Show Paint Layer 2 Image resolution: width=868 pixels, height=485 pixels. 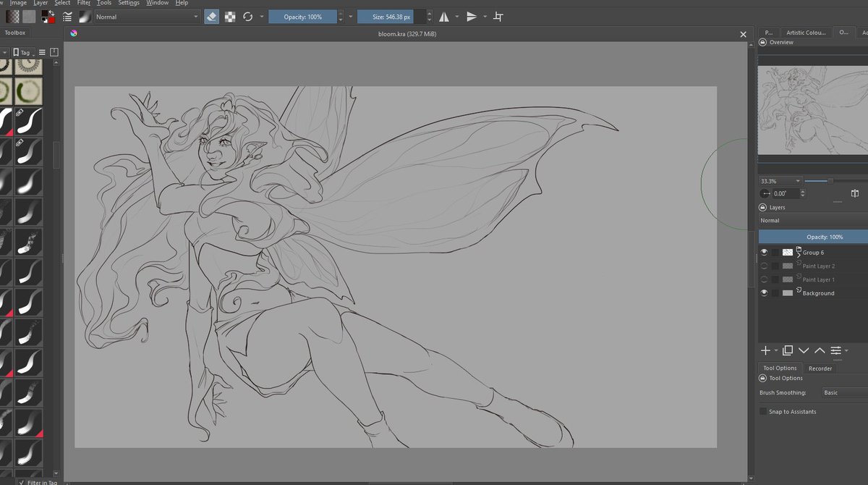coord(765,266)
